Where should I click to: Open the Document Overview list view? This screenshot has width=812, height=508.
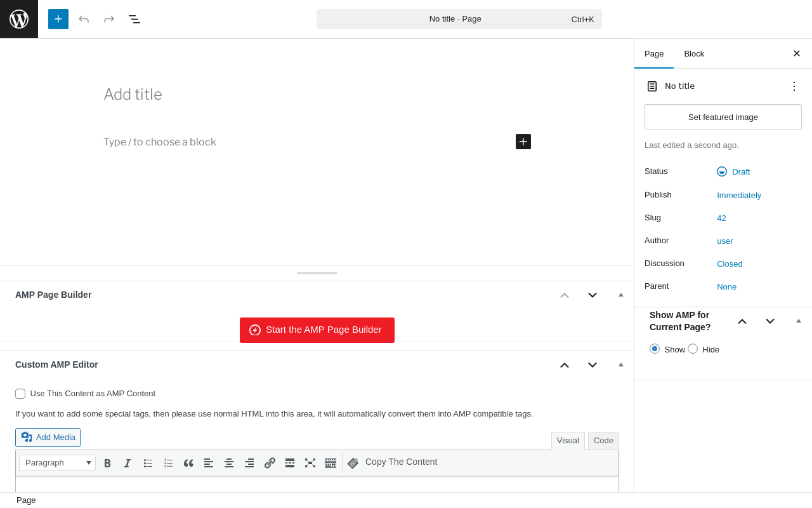pos(134,19)
